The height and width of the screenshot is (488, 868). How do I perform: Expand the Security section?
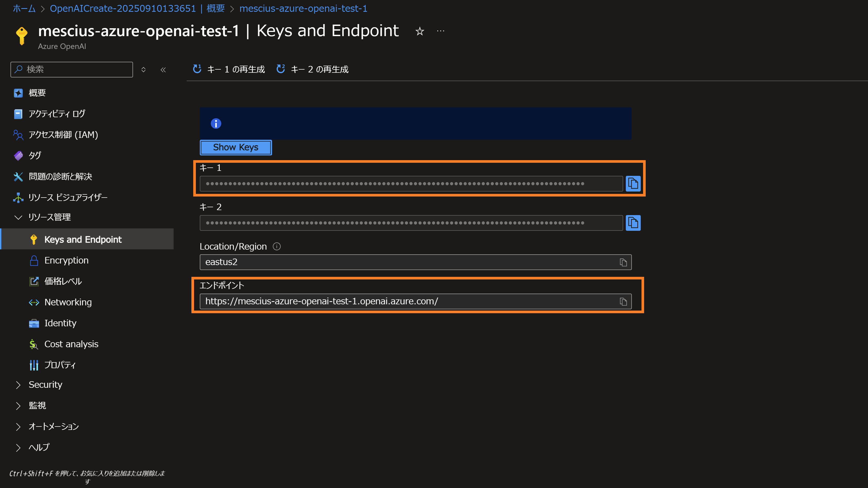87,385
